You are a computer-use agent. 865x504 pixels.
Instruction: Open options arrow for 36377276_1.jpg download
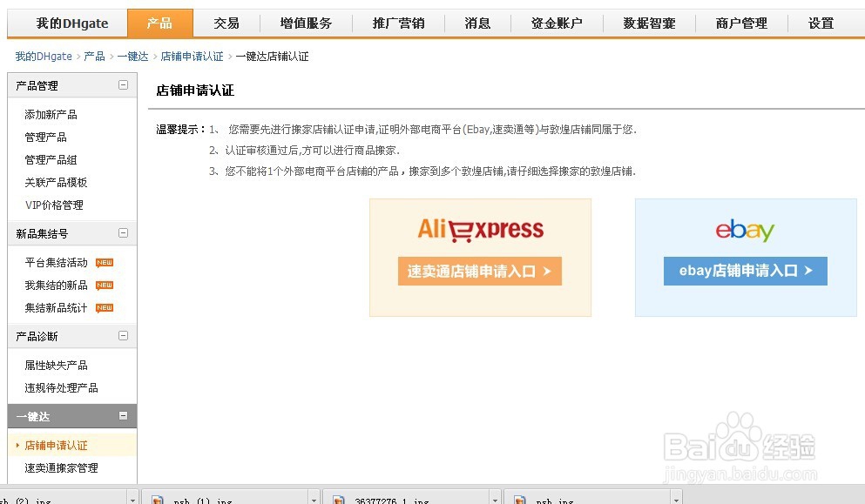pyautogui.click(x=495, y=500)
